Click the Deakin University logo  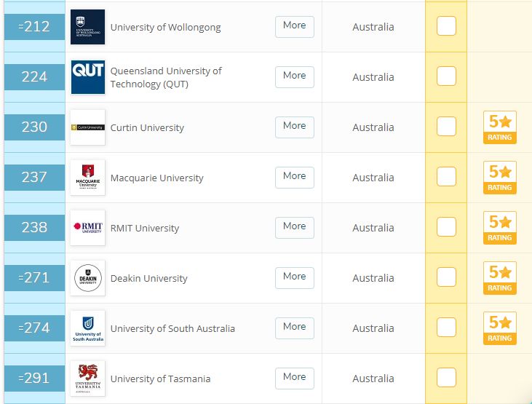click(87, 278)
